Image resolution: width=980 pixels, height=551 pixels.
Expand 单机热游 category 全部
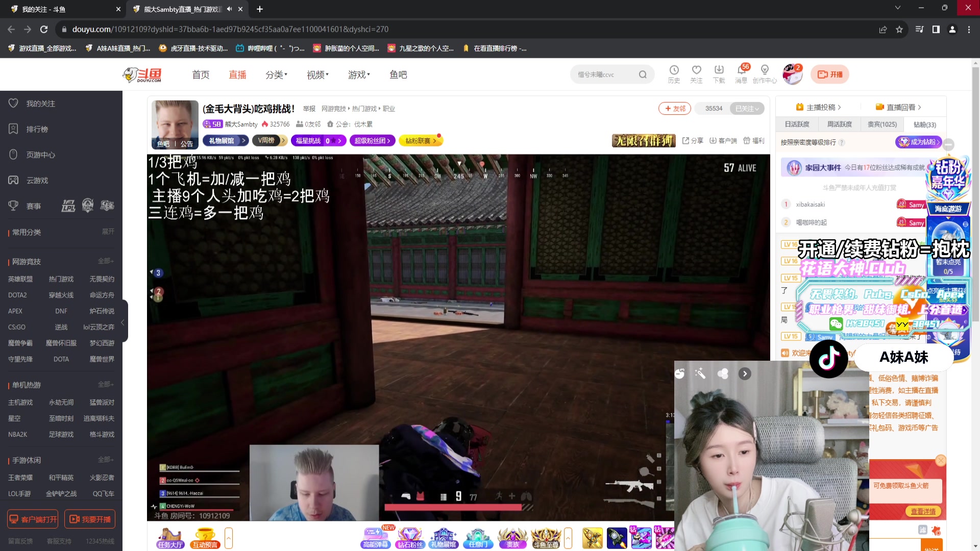pyautogui.click(x=106, y=384)
